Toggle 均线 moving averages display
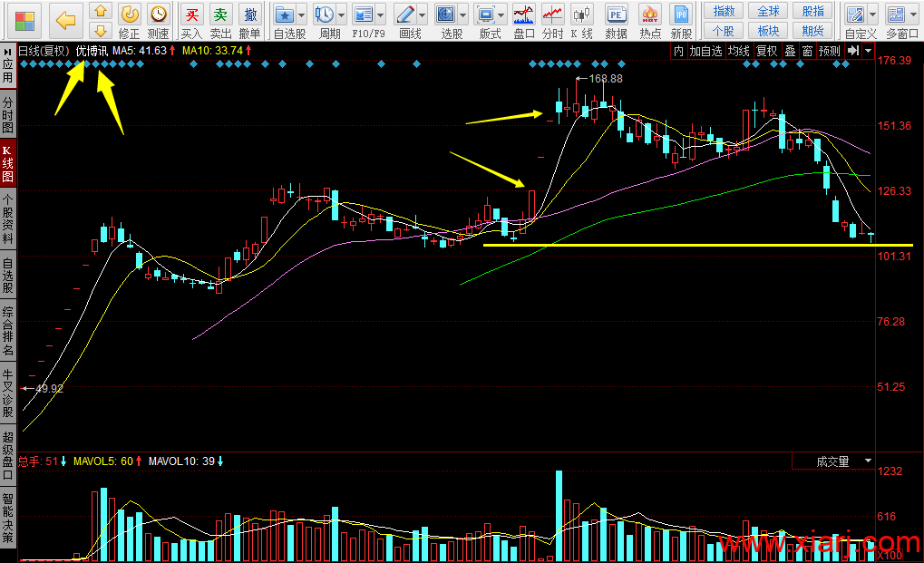The height and width of the screenshot is (563, 924). point(738,52)
